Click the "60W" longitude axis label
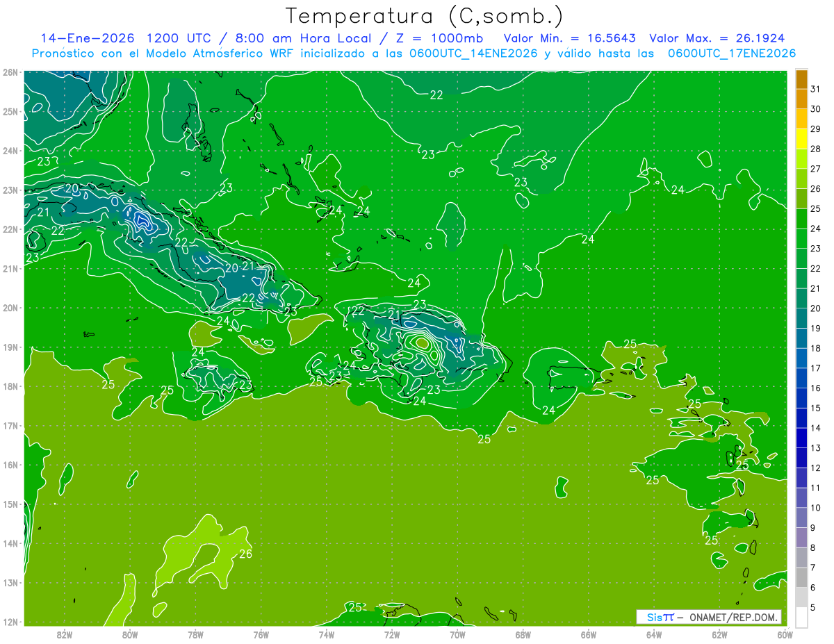834x644 pixels. point(785,635)
